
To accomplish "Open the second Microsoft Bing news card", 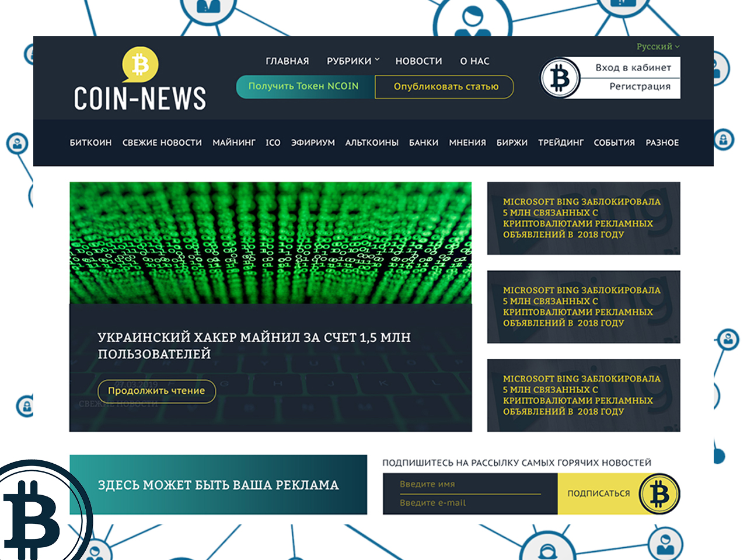I will [x=584, y=307].
